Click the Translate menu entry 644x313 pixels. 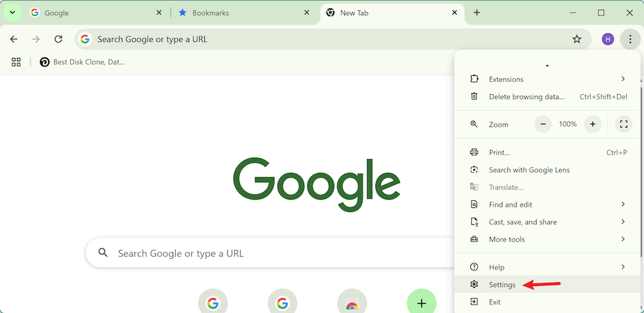[548, 187]
